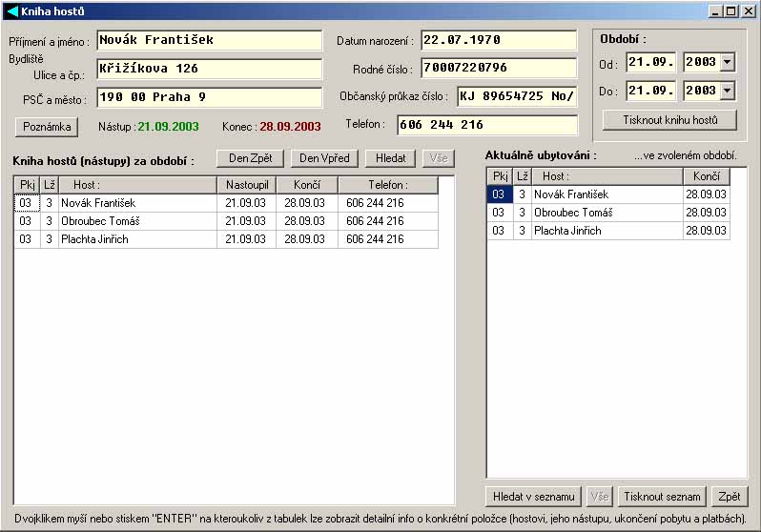The height and width of the screenshot is (532, 761).
Task: Click Do year combo box 2003
Action: click(709, 91)
